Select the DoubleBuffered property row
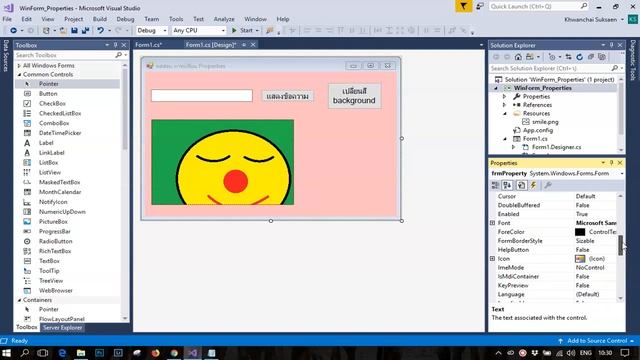The width and height of the screenshot is (640, 360). [554, 205]
